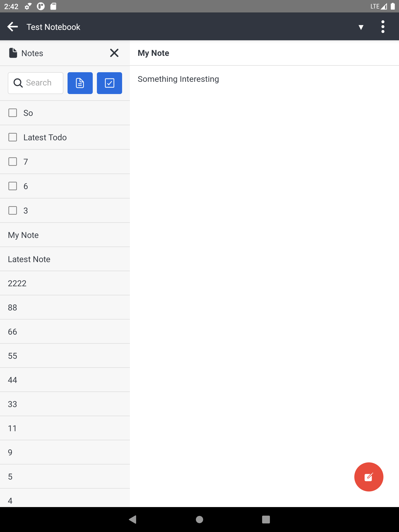Create a new to-do with checkbox button

[x=109, y=83]
